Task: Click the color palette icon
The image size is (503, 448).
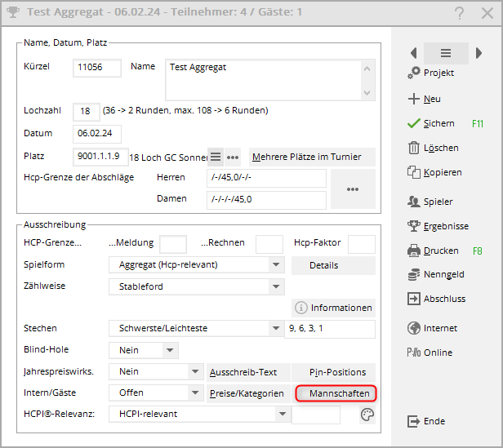Action: click(367, 415)
